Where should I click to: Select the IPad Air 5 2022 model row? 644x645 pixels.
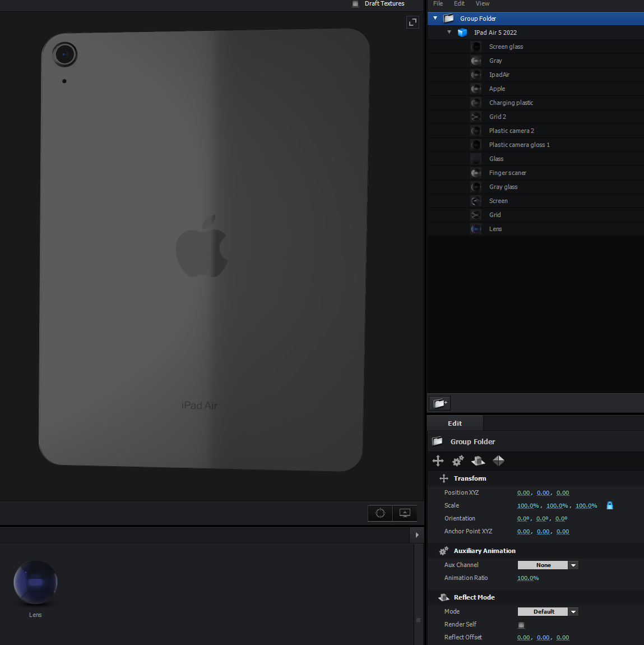pos(535,33)
